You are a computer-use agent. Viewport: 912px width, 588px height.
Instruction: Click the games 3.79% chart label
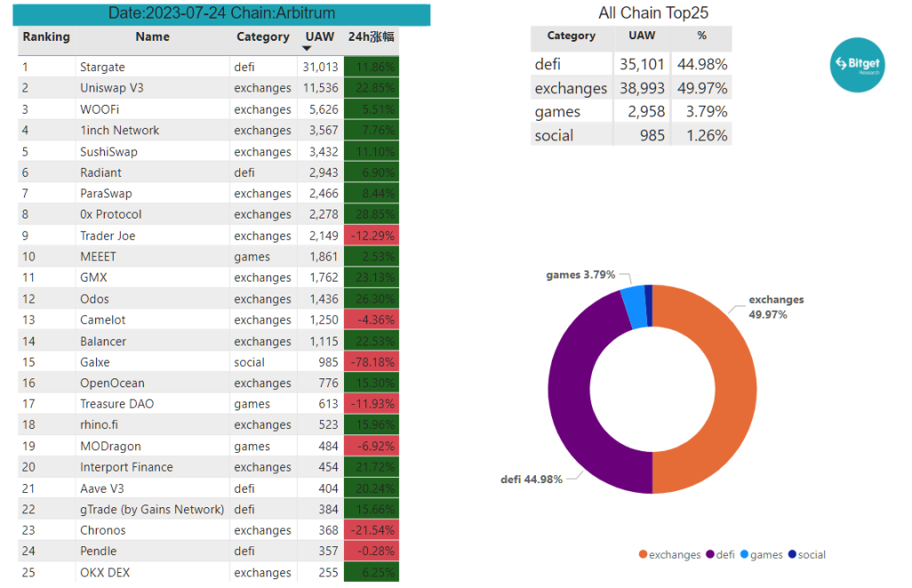[580, 274]
